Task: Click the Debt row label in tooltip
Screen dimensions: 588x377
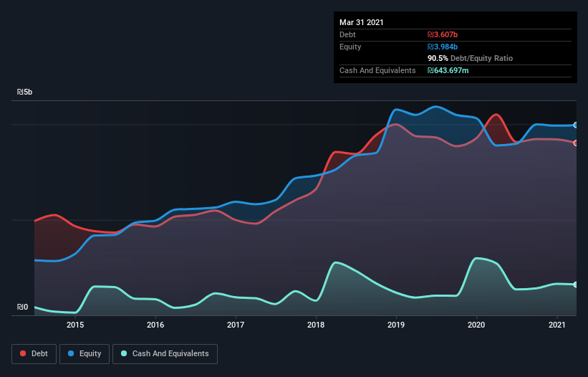Action: [x=347, y=34]
